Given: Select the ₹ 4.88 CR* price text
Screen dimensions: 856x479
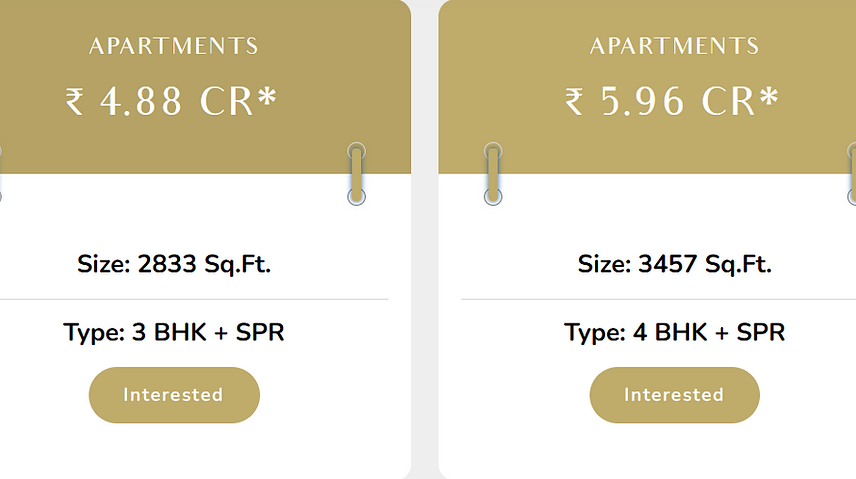Looking at the screenshot, I should pos(172,102).
